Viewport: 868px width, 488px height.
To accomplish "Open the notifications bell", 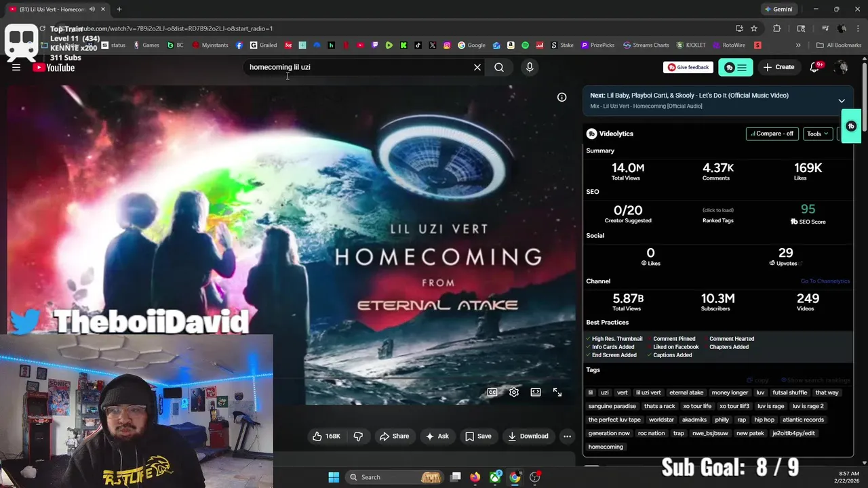I will pos(815,67).
